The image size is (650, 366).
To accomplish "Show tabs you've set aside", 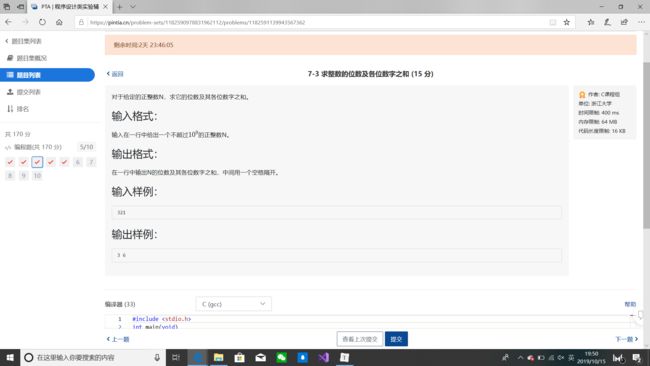I will click(x=7, y=7).
